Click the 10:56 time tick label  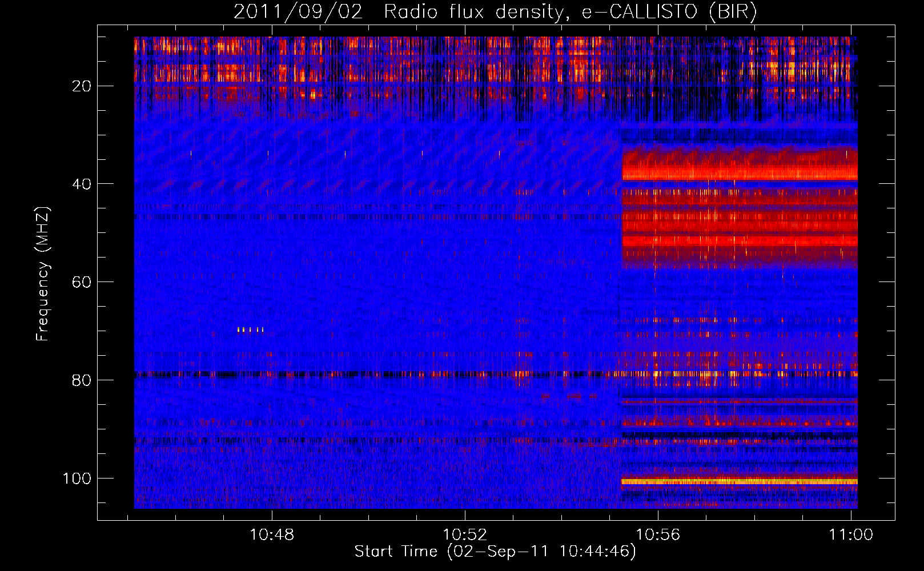point(658,534)
